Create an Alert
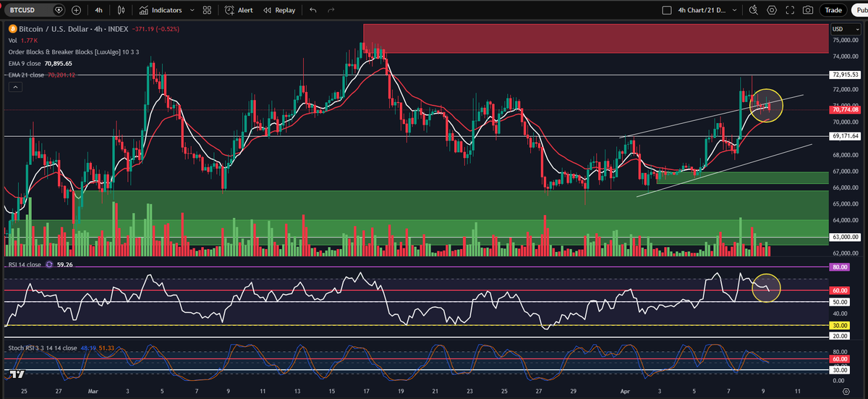Image resolution: width=868 pixels, height=399 pixels. pyautogui.click(x=239, y=10)
